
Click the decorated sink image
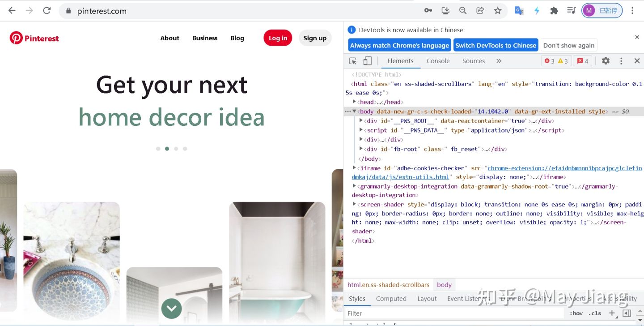click(72, 262)
